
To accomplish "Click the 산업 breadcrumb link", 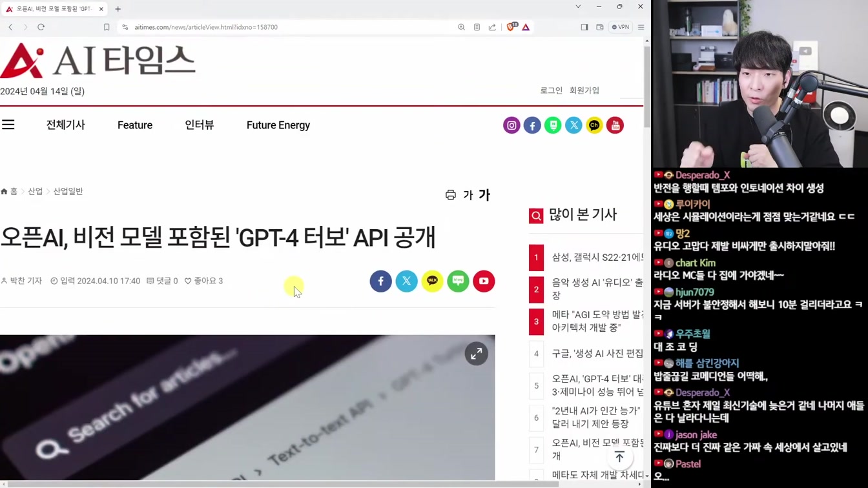I will 36,192.
